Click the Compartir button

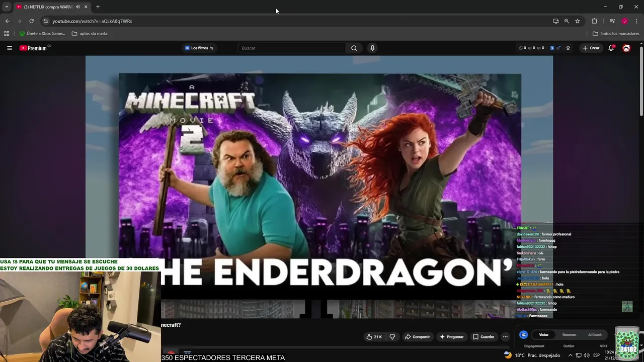coord(417,337)
